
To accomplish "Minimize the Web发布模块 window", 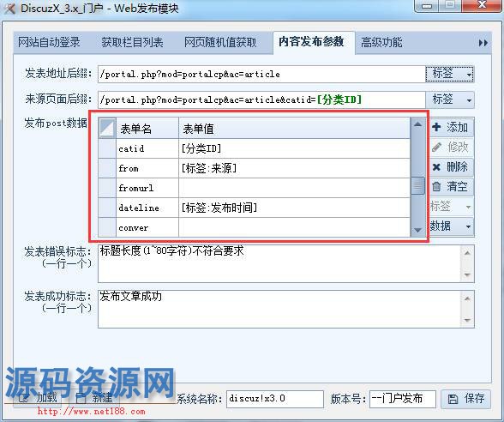I will point(427,5).
